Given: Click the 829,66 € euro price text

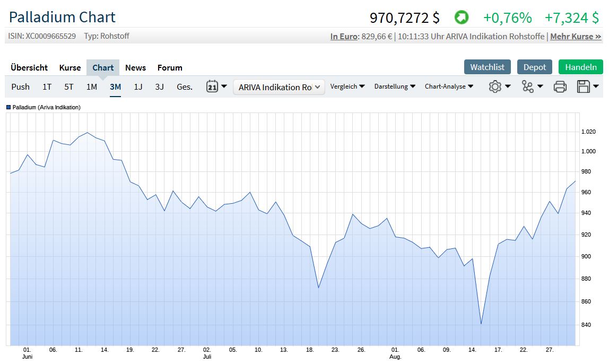Looking at the screenshot, I should pos(377,37).
